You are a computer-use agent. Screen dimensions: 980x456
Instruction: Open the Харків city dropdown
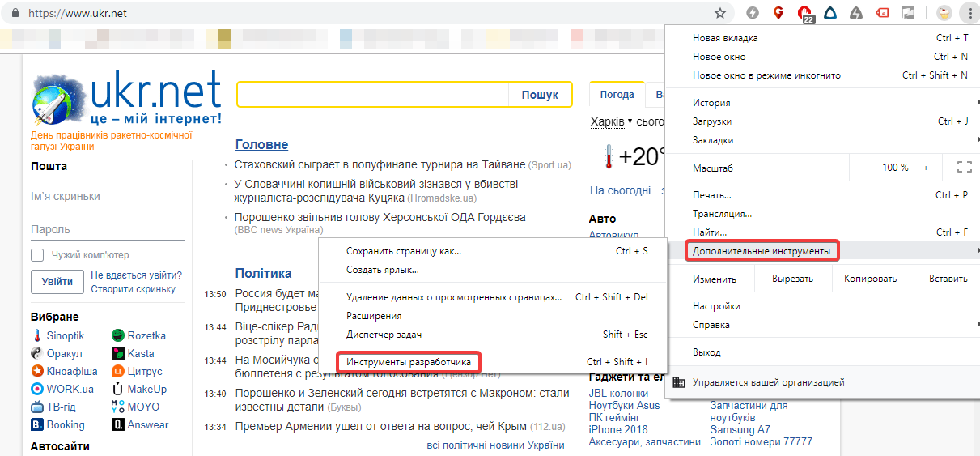611,121
